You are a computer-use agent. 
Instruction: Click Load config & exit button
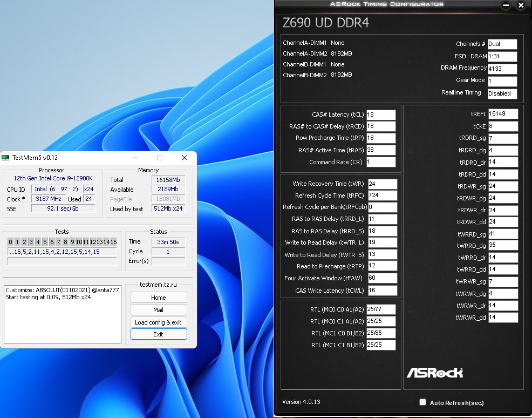(x=159, y=322)
